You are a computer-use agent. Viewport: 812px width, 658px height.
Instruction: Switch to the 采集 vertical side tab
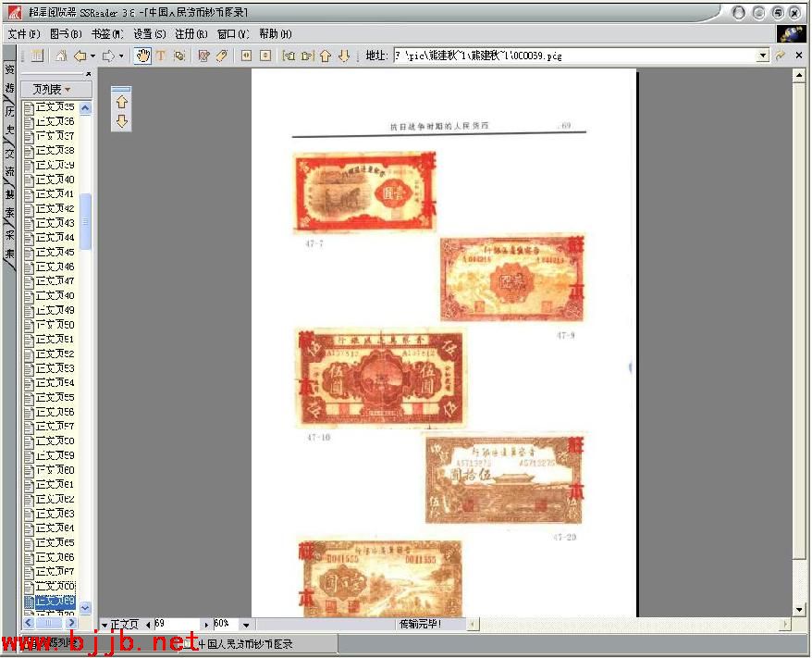[x=9, y=244]
